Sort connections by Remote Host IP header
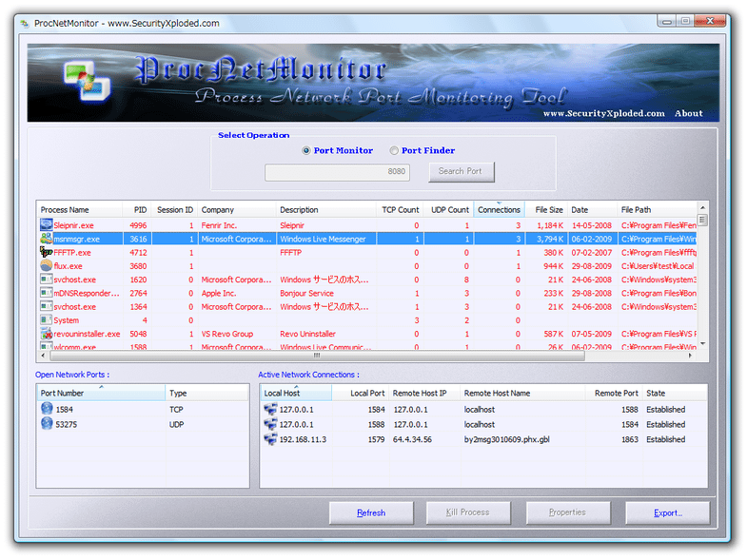The height and width of the screenshot is (560, 747). [x=424, y=393]
